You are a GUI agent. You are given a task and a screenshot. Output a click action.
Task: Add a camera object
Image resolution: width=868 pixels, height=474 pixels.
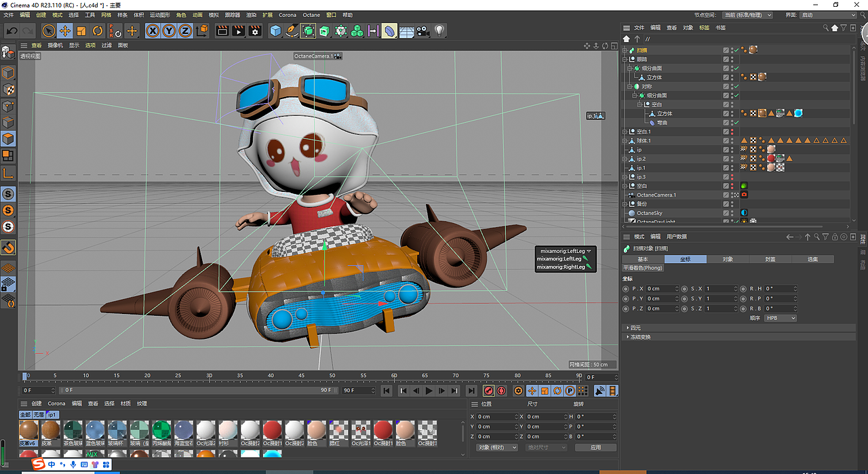pos(423,31)
